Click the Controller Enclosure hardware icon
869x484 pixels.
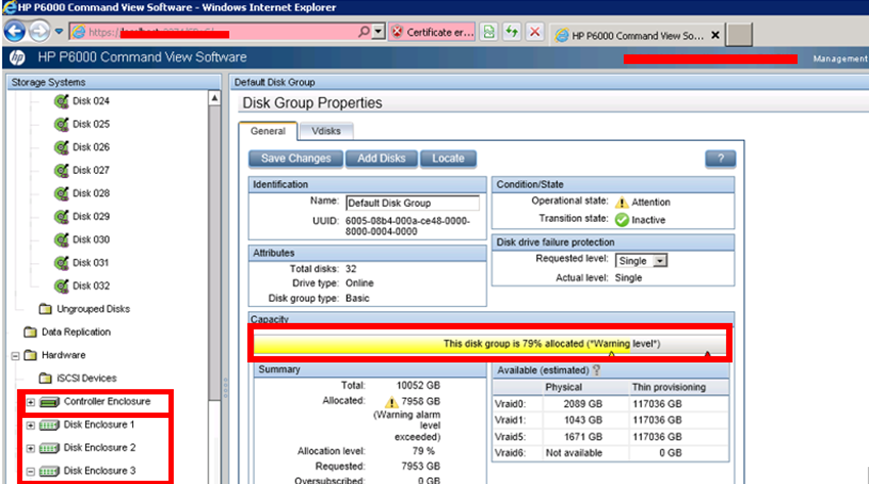[49, 402]
